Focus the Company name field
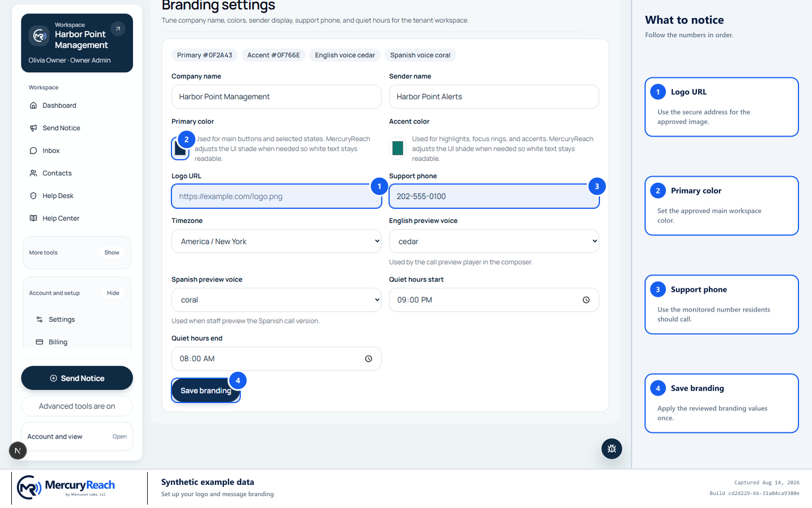 [276, 97]
